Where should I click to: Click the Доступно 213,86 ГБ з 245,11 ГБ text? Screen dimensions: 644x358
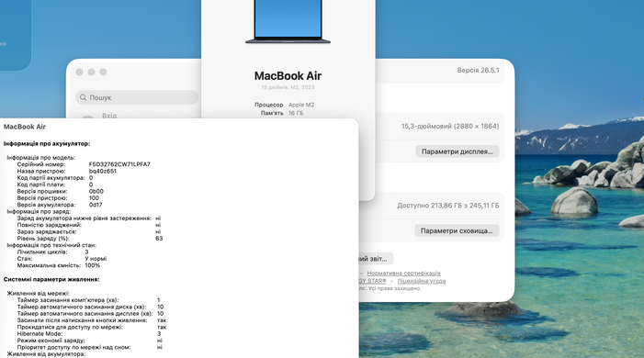point(448,206)
